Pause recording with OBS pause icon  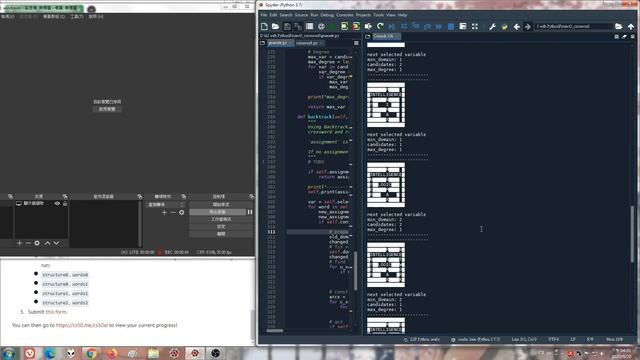point(250,212)
